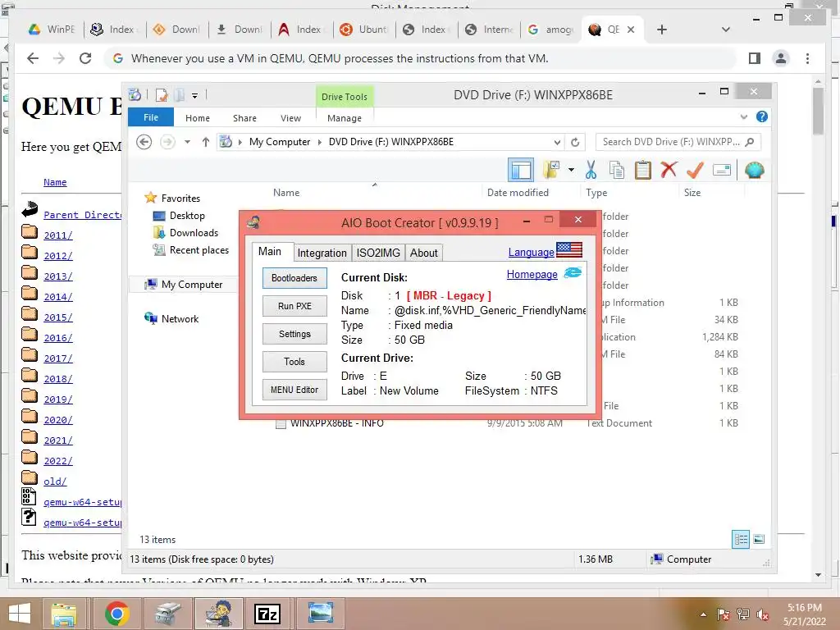Screen dimensions: 840x630
Task: Open Chrome from the taskbar
Action: pyautogui.click(x=116, y=614)
